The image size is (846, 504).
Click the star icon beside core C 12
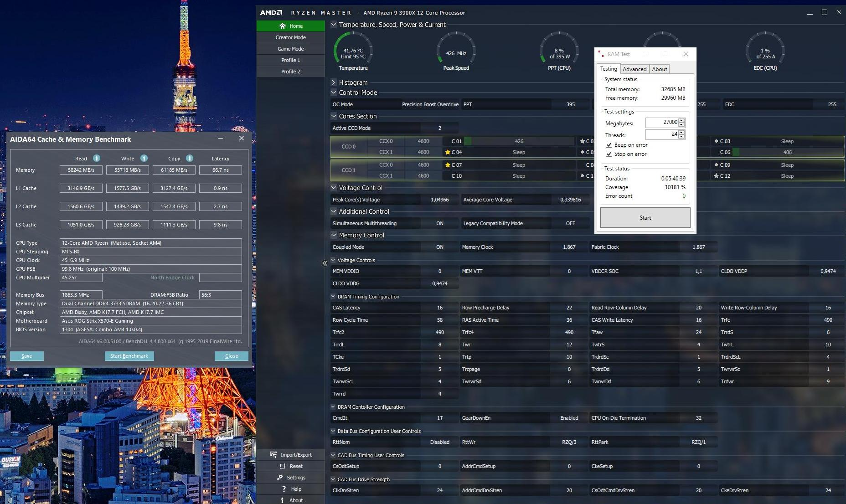[716, 176]
